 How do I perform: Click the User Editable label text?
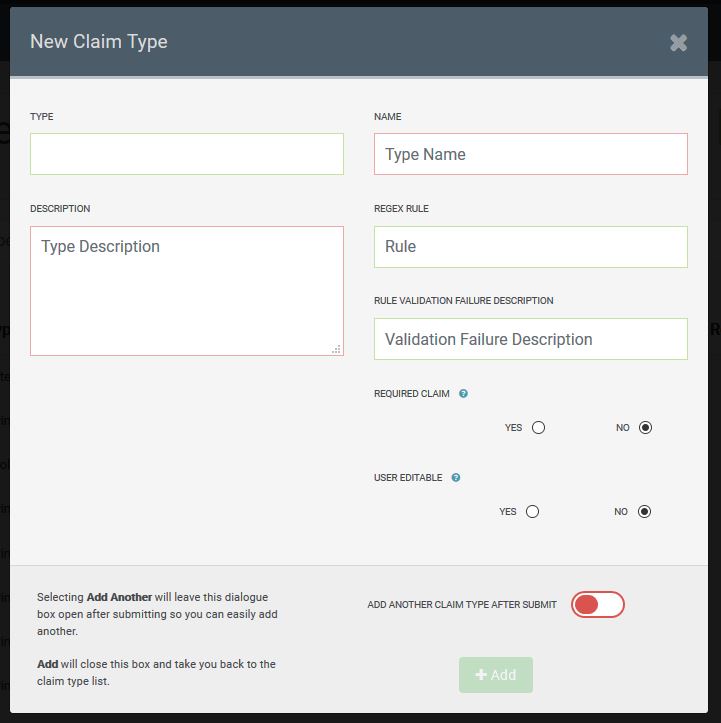[408, 477]
